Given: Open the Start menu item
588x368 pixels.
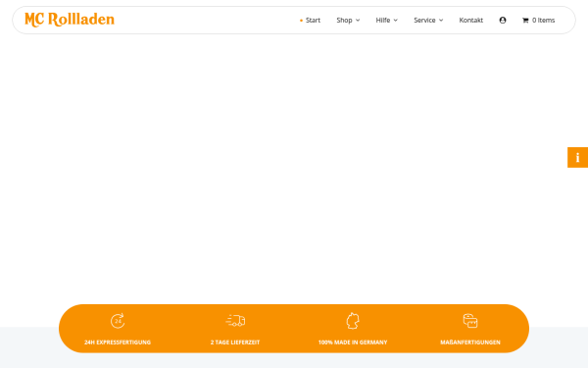Looking at the screenshot, I should point(313,21).
